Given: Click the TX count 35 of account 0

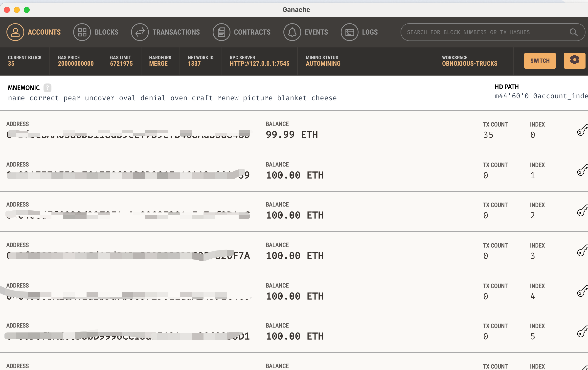Looking at the screenshot, I should [488, 135].
